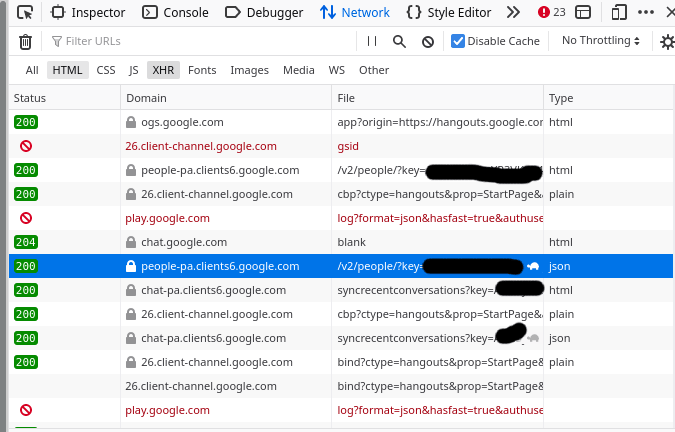The height and width of the screenshot is (432, 675).
Task: Toggle responsive design mode icon
Action: point(619,13)
